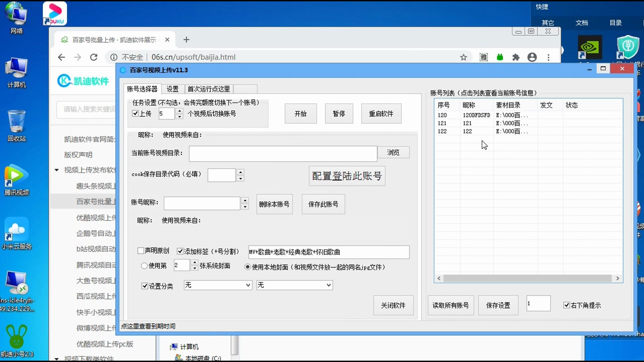Image resolution: width=644 pixels, height=362 pixels.
Task: Open the Chrome profile avatar icon
Action: coord(532,57)
